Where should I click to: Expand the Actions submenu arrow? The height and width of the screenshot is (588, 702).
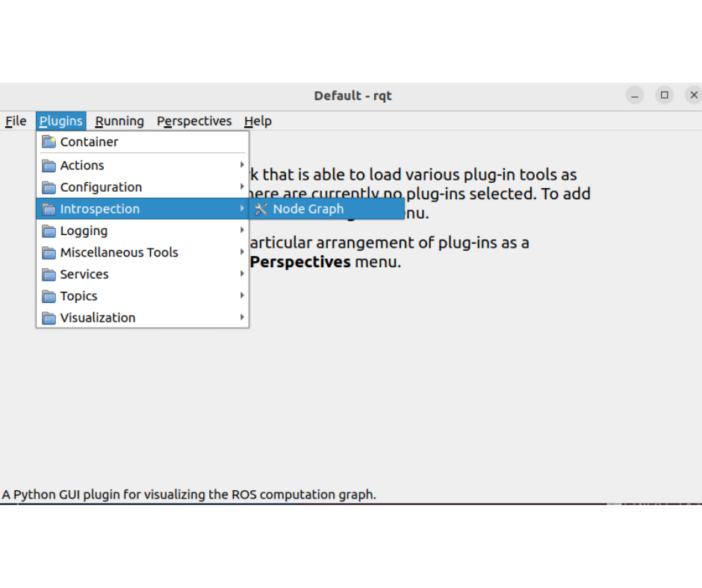[x=241, y=165]
